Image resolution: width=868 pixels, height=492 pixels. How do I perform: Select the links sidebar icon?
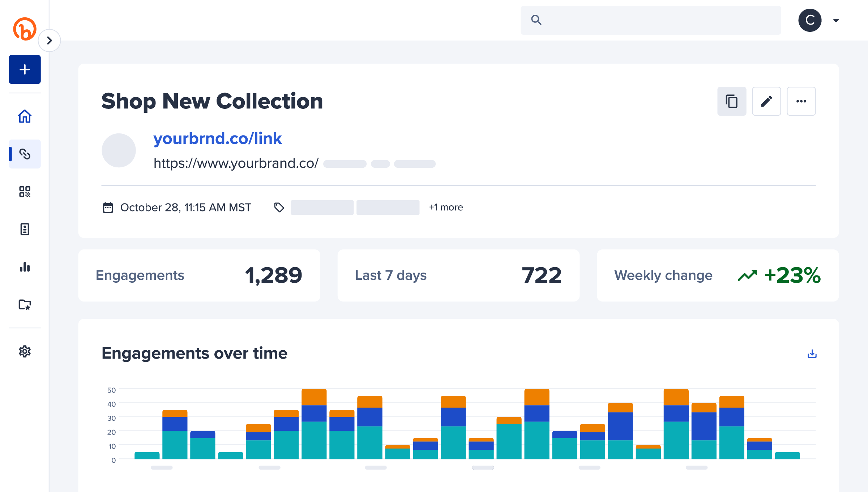click(x=25, y=154)
